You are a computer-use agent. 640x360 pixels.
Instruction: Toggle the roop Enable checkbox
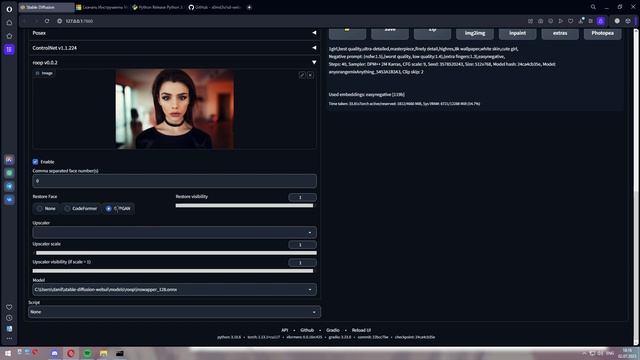tap(35, 162)
